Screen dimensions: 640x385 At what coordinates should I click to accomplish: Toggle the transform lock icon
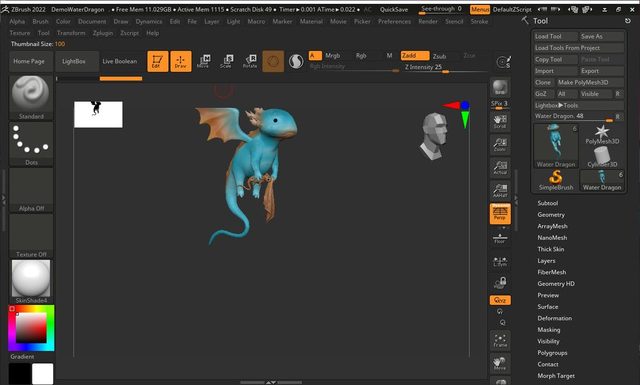(x=500, y=283)
